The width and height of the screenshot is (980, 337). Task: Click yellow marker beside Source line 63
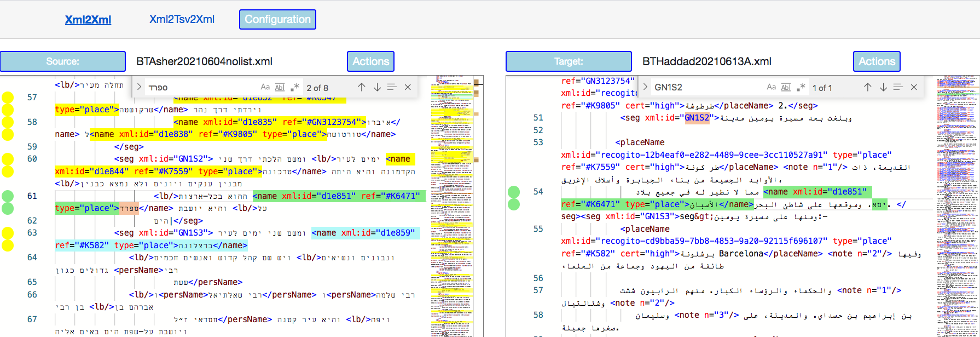pos(8,233)
